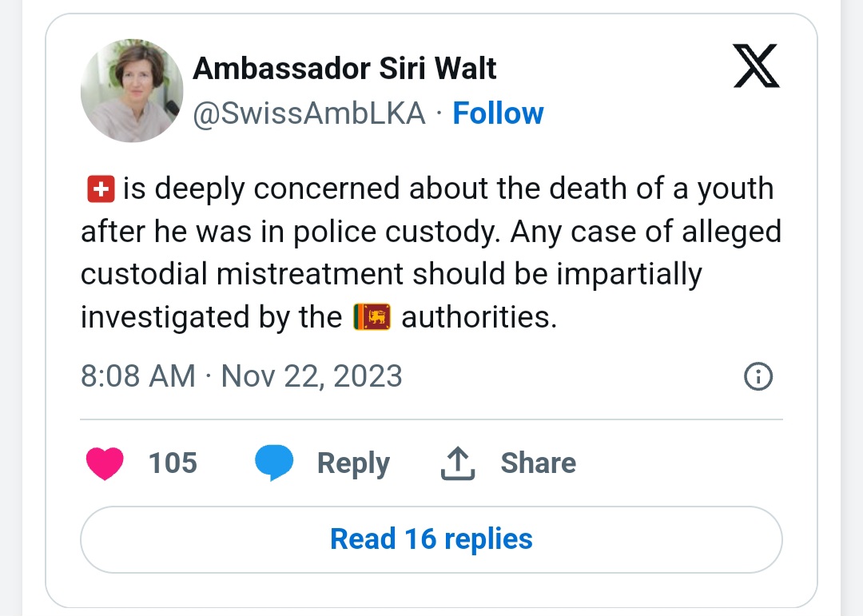The width and height of the screenshot is (863, 616).
Task: Click the Reply label
Action: click(x=353, y=463)
